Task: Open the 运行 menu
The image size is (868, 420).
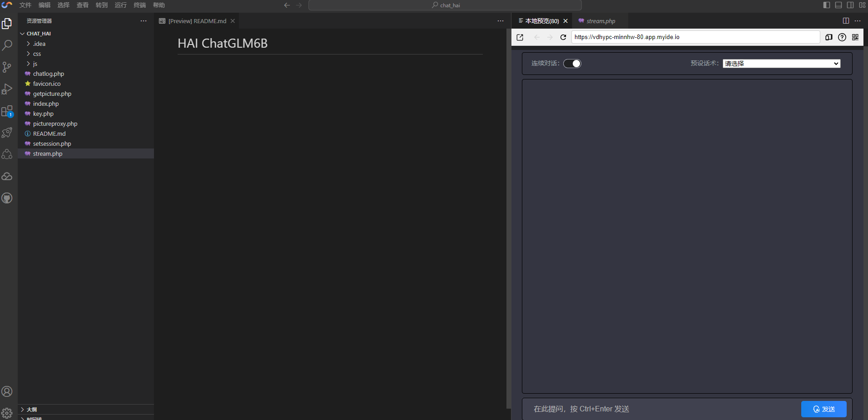Action: tap(121, 5)
